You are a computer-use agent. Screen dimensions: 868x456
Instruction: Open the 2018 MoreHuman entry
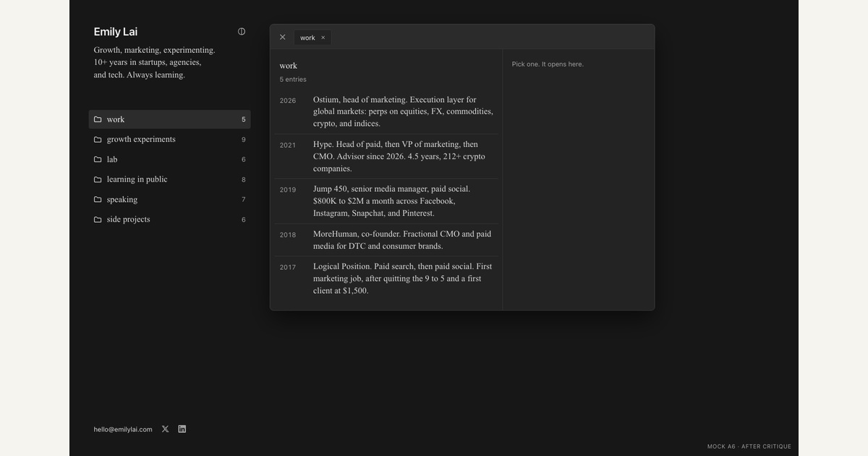386,240
